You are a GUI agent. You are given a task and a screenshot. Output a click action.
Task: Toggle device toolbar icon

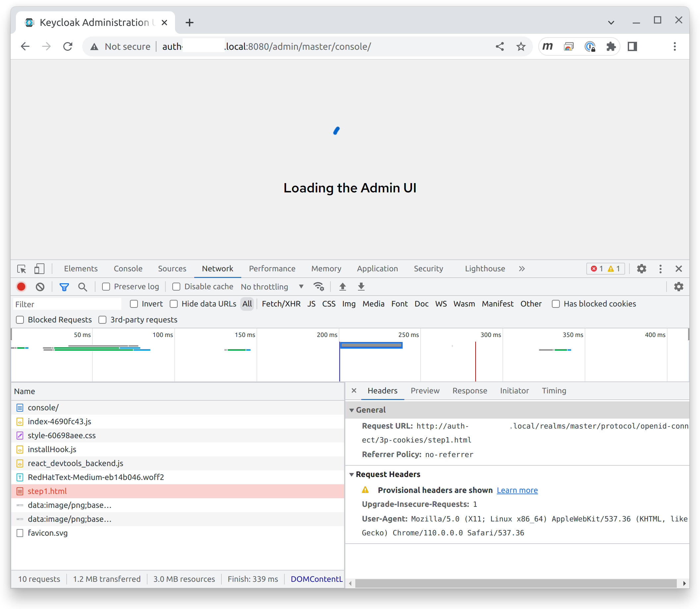39,269
